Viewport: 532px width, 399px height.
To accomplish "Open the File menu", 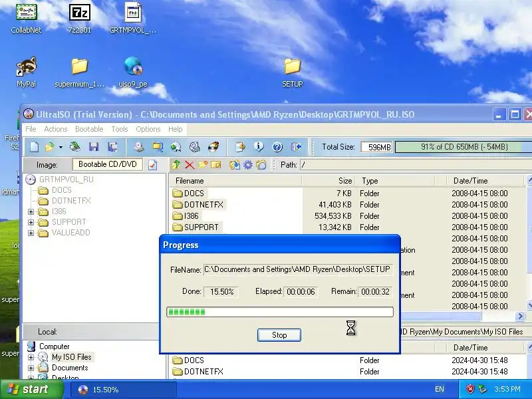I will pyautogui.click(x=31, y=129).
